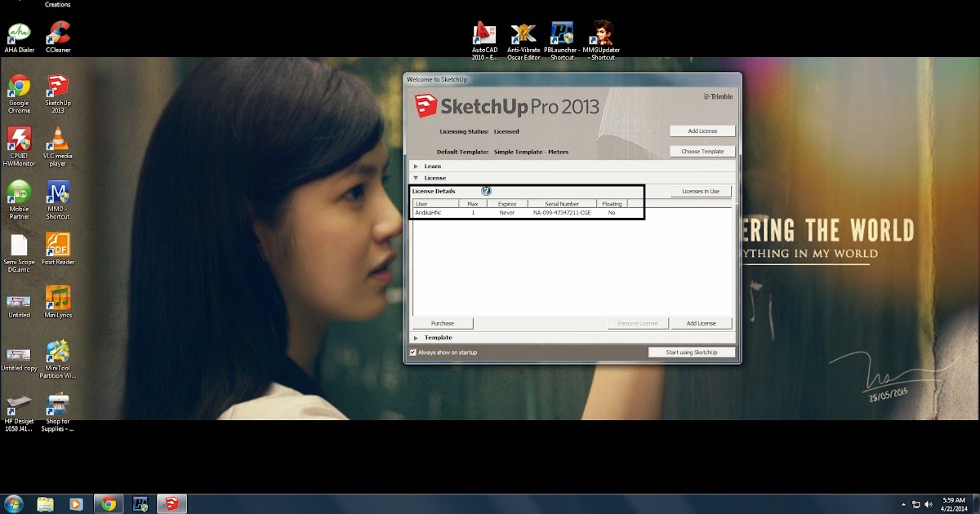Click the Expires column header
The width and height of the screenshot is (980, 514).
pos(507,204)
